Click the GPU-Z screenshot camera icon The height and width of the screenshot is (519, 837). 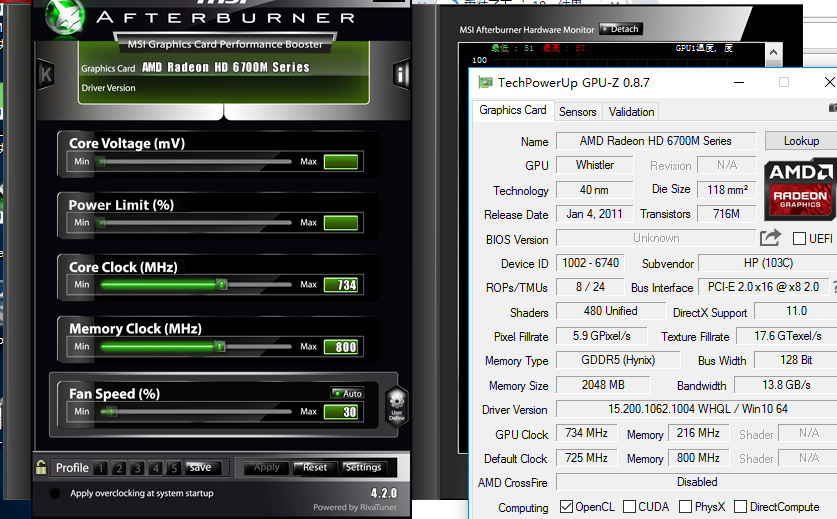coord(833,108)
